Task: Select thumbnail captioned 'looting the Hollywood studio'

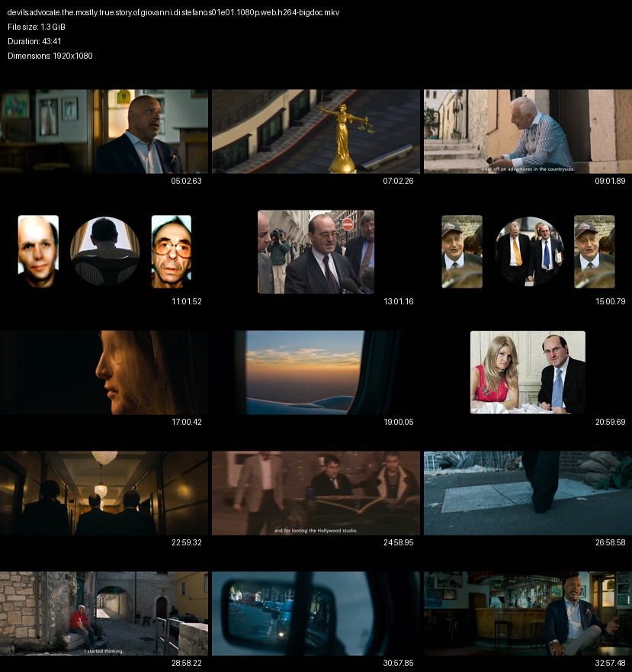Action: coord(316,493)
